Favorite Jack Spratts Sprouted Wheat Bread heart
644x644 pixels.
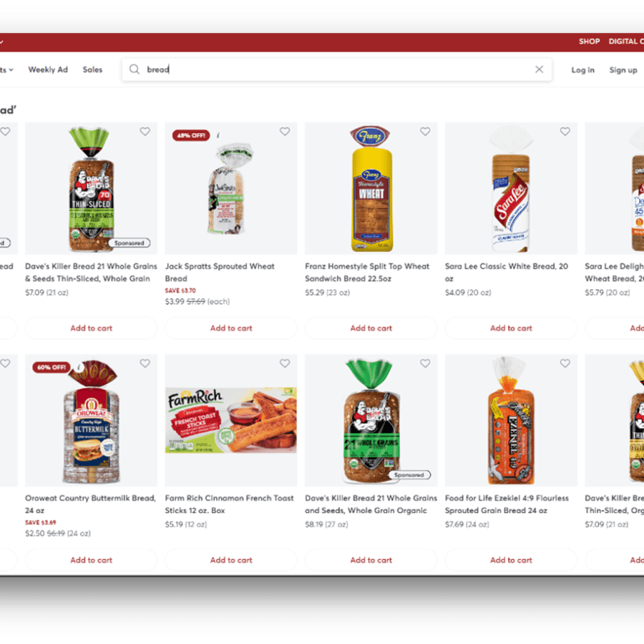(285, 132)
